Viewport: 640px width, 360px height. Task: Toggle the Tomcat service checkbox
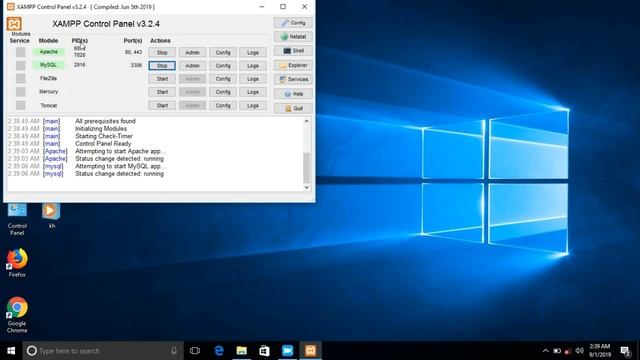pyautogui.click(x=20, y=105)
